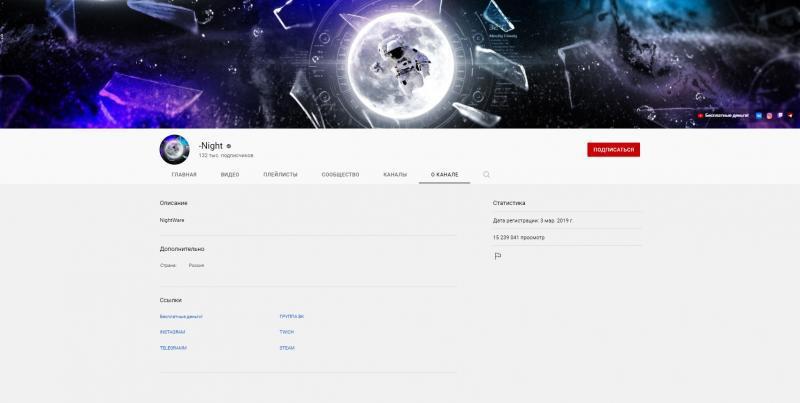800x403 pixels.
Task: Open the СООБЩЕСТВО tab
Action: 340,174
